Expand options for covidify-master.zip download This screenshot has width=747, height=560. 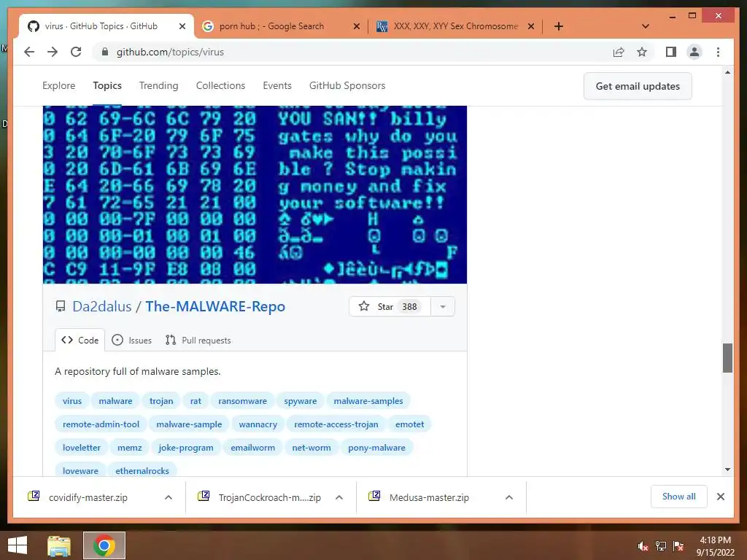[x=169, y=497]
